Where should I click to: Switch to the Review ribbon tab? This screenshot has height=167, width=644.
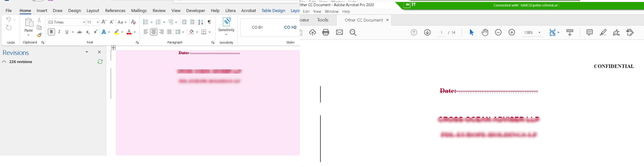(159, 11)
